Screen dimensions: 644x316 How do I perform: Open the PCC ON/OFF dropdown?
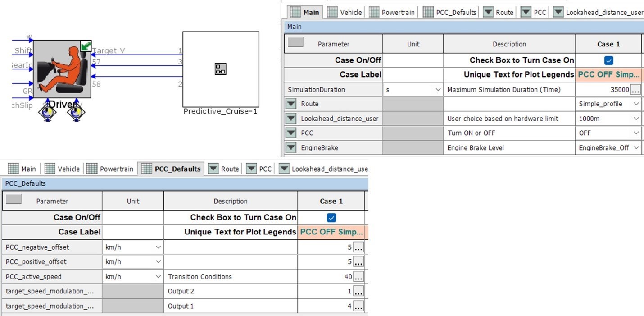pyautogui.click(x=608, y=133)
